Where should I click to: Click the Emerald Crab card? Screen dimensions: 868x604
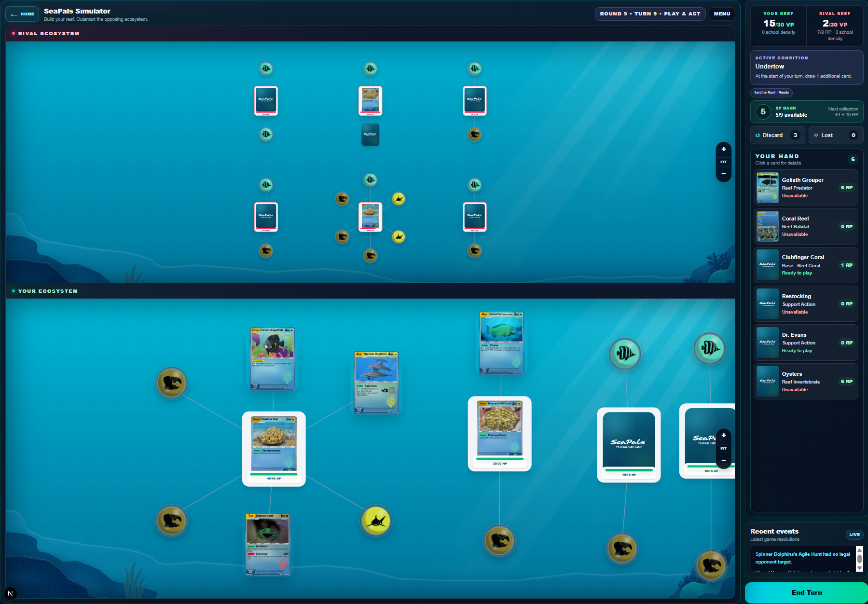(x=268, y=544)
